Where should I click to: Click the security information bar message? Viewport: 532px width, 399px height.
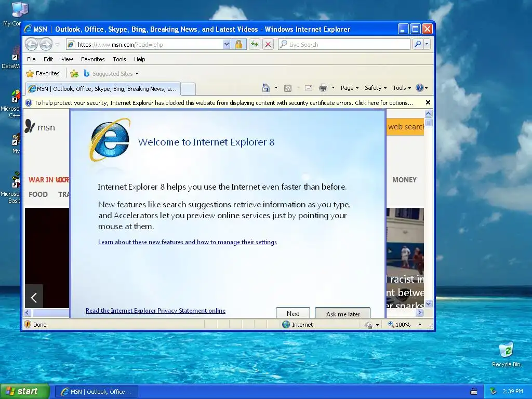coord(224,103)
